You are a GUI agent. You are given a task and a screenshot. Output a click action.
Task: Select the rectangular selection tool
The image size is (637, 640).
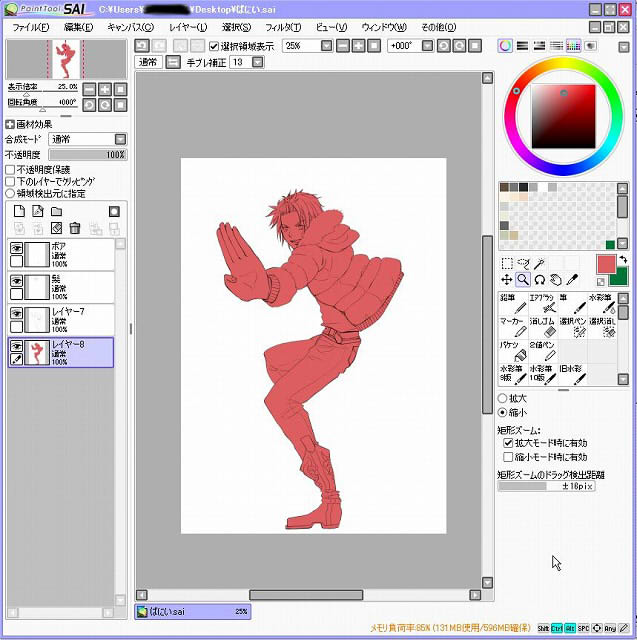(506, 264)
